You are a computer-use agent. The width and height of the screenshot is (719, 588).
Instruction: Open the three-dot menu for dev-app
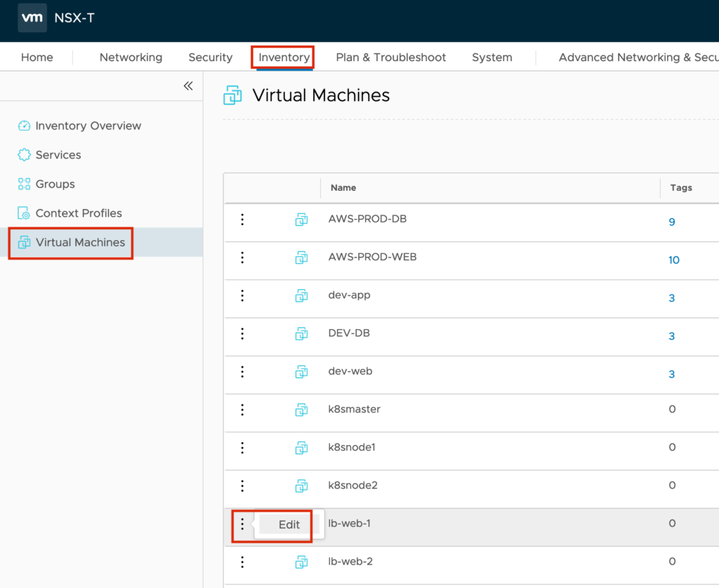click(x=242, y=295)
